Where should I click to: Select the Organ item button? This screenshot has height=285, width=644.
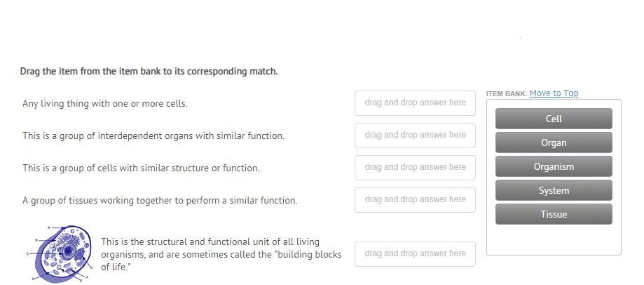[x=554, y=142]
